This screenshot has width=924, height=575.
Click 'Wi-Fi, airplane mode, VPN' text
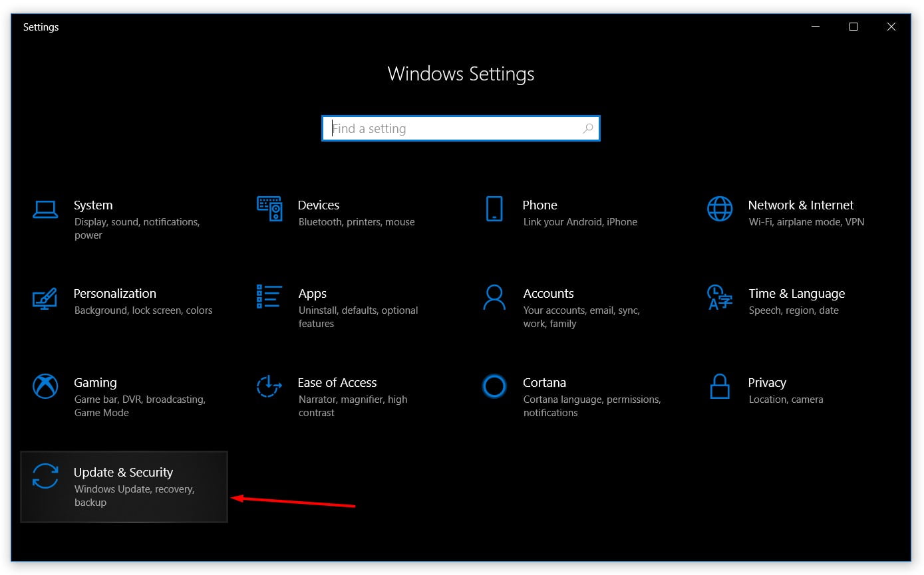point(807,222)
